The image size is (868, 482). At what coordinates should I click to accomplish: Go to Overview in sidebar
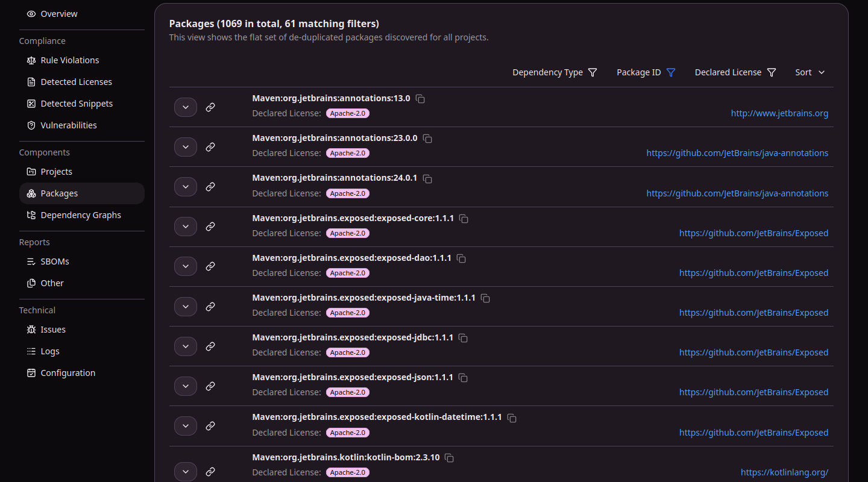point(82,14)
